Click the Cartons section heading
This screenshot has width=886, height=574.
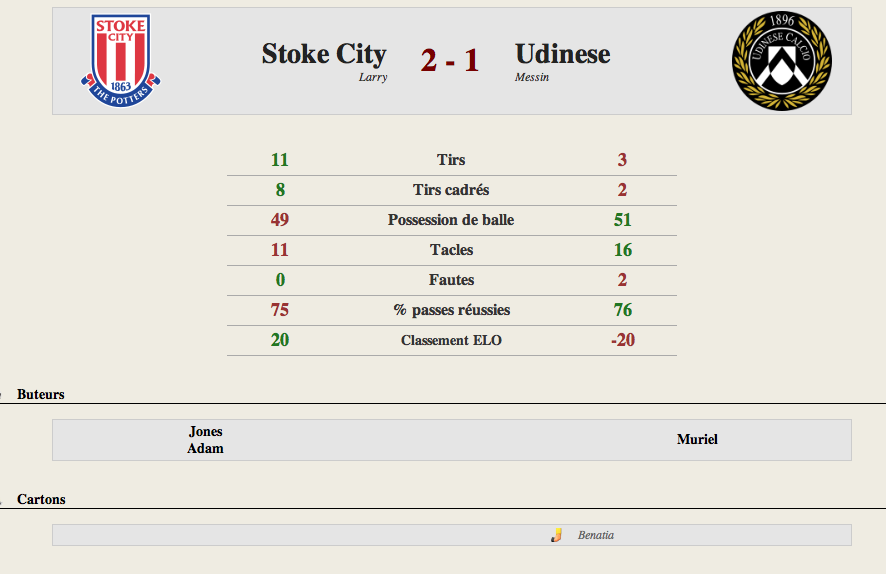point(41,499)
